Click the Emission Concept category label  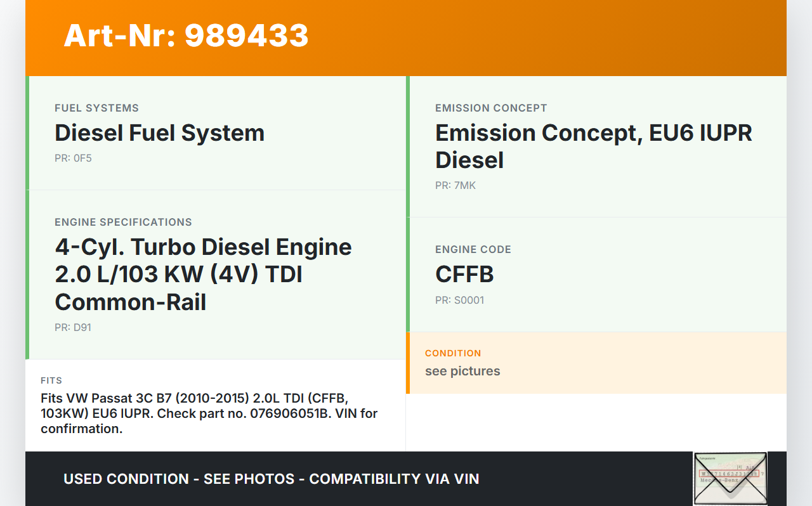point(491,108)
